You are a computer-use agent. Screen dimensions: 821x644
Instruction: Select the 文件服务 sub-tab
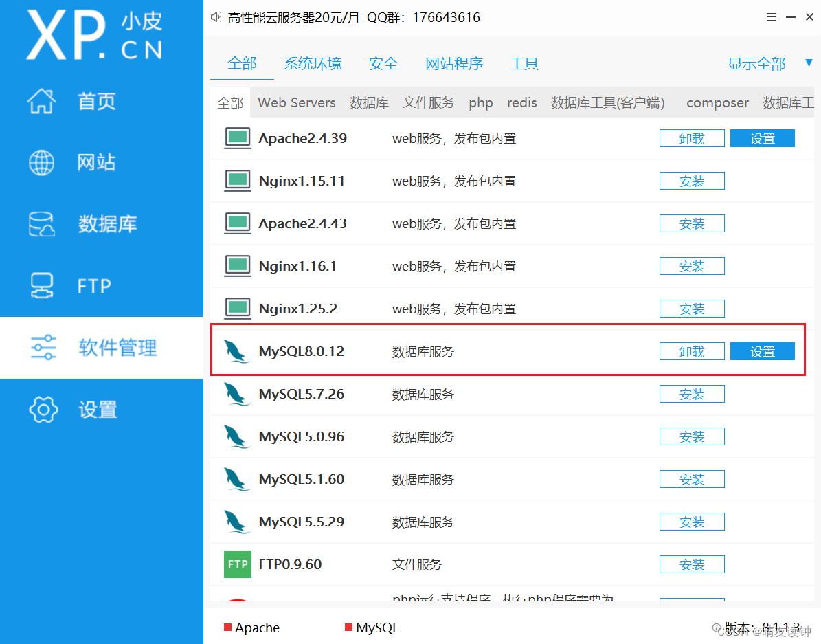(x=428, y=102)
